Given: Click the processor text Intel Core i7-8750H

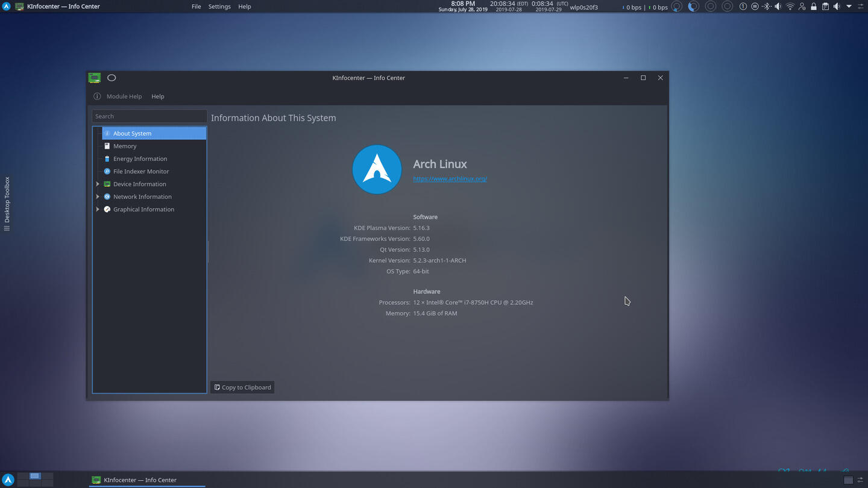Looking at the screenshot, I should (473, 302).
